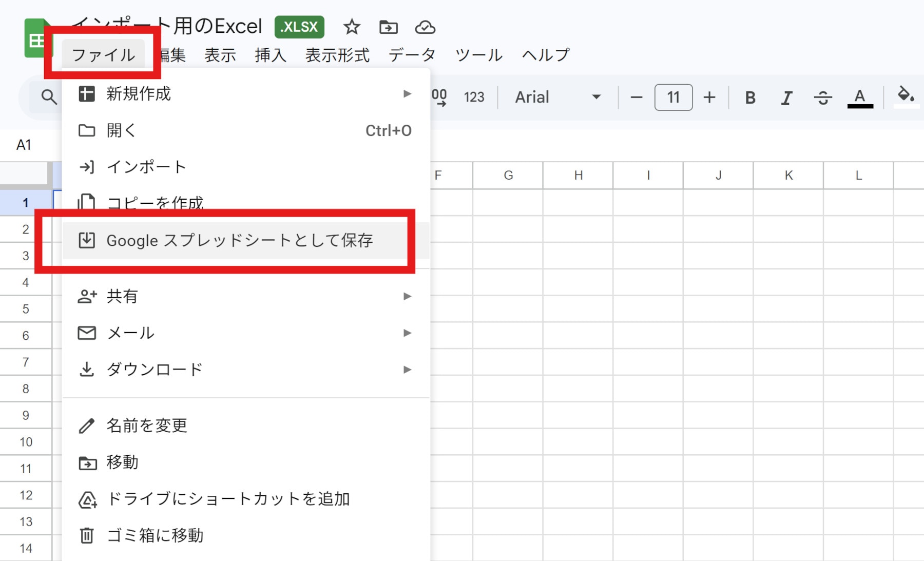Select ゴミ箱に移動 menu entry

tap(155, 535)
